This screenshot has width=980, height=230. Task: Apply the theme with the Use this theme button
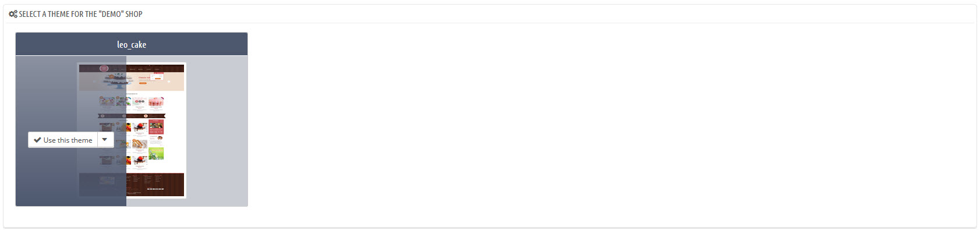pyautogui.click(x=63, y=140)
